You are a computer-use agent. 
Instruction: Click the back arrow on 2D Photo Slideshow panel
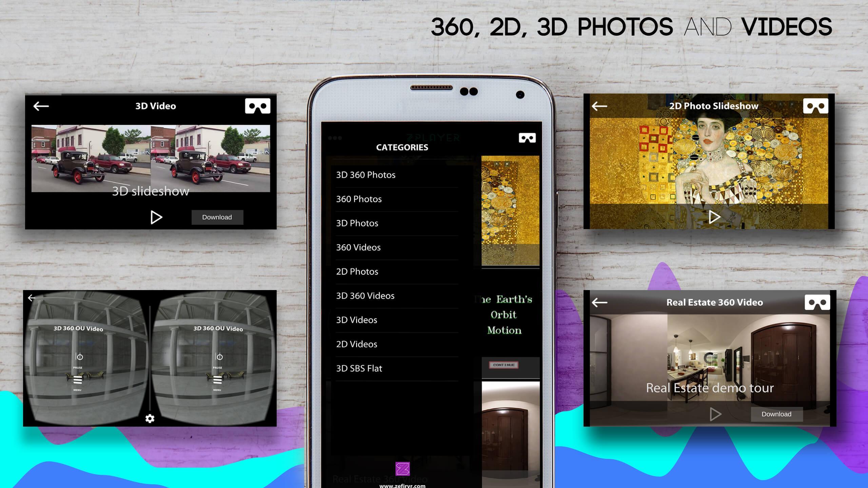pyautogui.click(x=599, y=105)
